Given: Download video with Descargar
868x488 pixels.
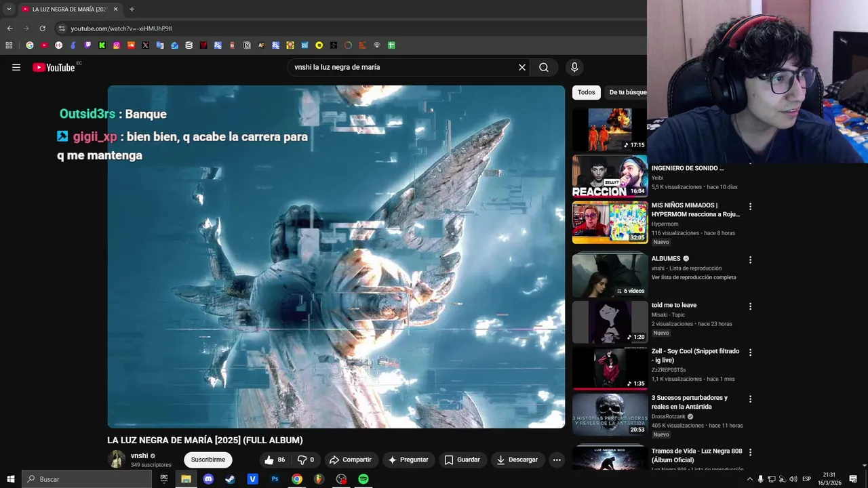Looking at the screenshot, I should (517, 460).
